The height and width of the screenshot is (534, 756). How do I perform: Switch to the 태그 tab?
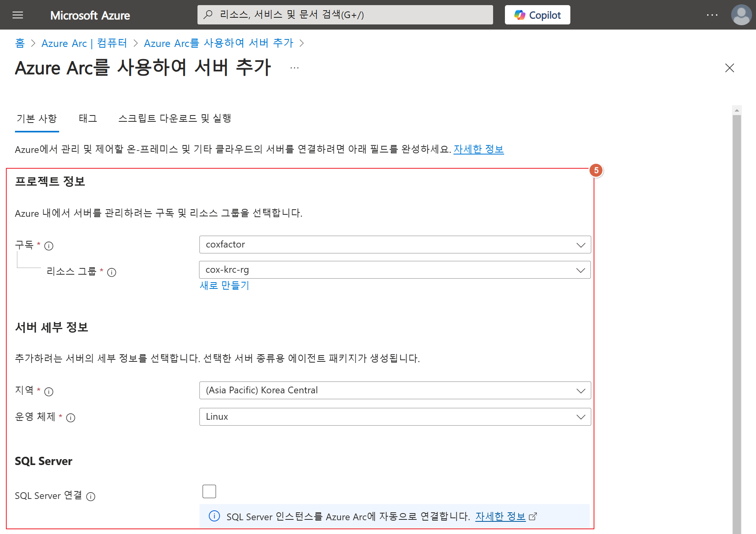(88, 118)
